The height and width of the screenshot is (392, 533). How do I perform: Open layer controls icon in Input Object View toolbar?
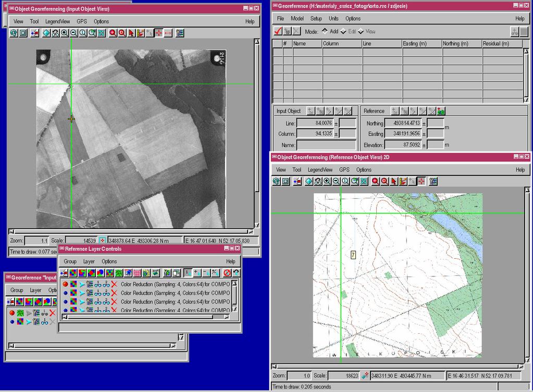[x=180, y=33]
